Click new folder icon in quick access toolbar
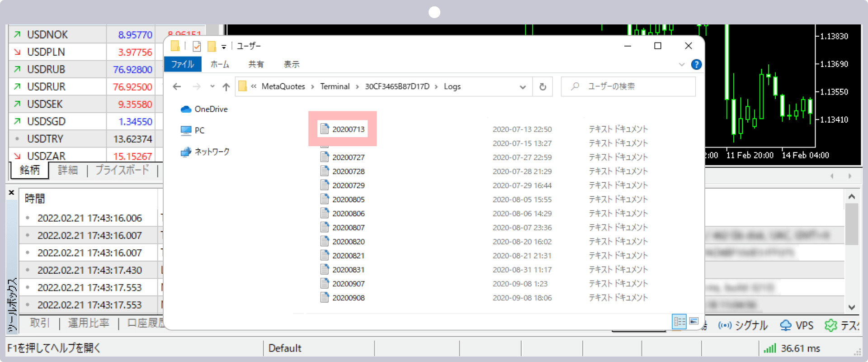Screen dimensions: 868x362 tap(211, 46)
